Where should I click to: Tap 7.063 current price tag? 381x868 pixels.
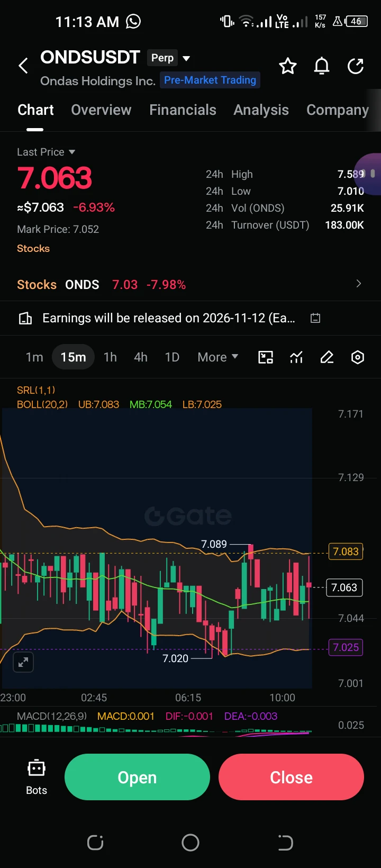click(344, 587)
